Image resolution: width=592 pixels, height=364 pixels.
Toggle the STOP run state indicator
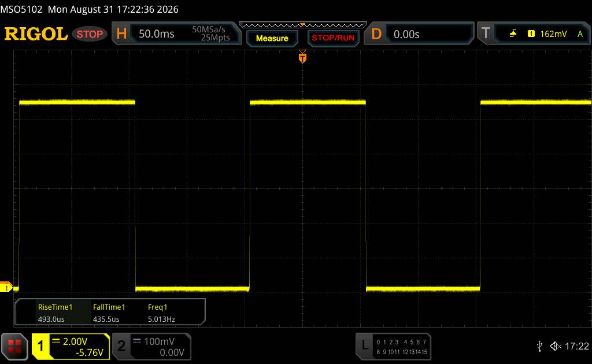(90, 34)
